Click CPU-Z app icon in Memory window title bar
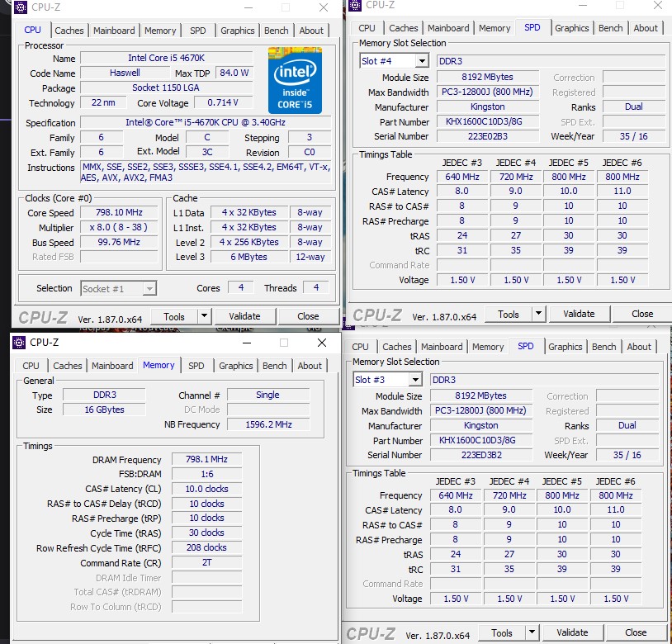Screen dimensions: 672x644 (x=19, y=343)
